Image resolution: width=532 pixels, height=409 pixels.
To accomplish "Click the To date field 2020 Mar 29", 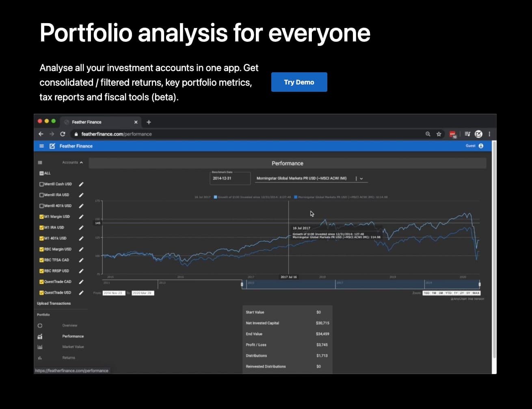I will pos(143,293).
